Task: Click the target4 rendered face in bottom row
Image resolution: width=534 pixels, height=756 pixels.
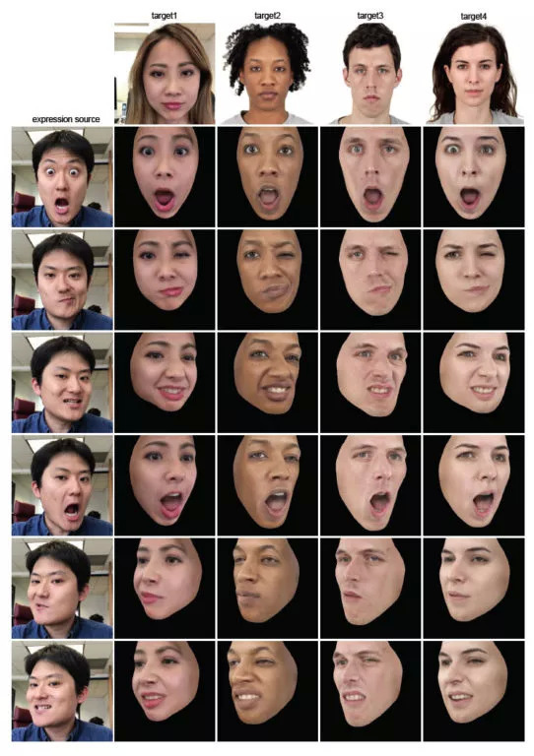Action: [x=473, y=691]
